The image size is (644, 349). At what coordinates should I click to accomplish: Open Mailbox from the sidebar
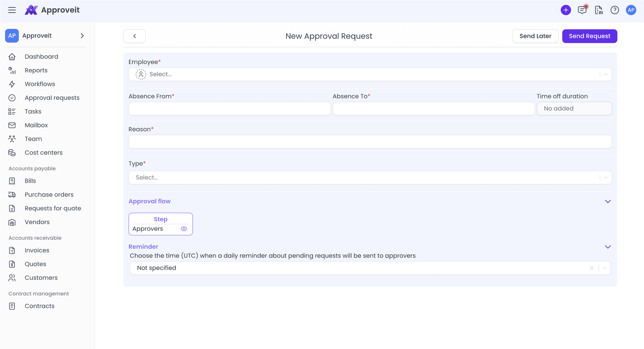tap(36, 125)
